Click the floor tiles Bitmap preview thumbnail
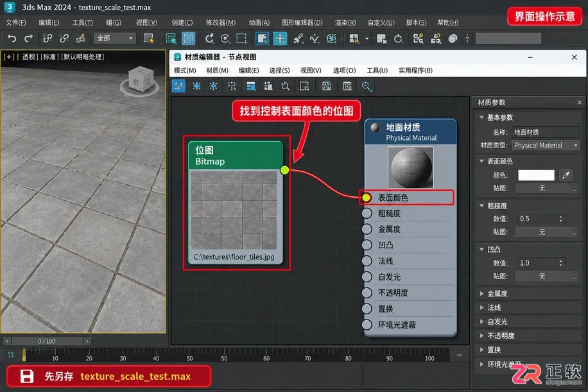 (x=234, y=210)
